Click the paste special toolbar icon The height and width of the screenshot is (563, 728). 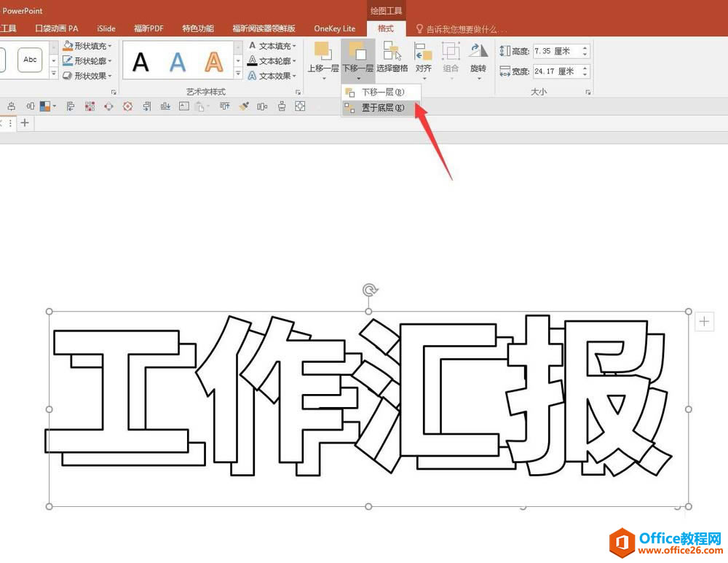coord(200,106)
